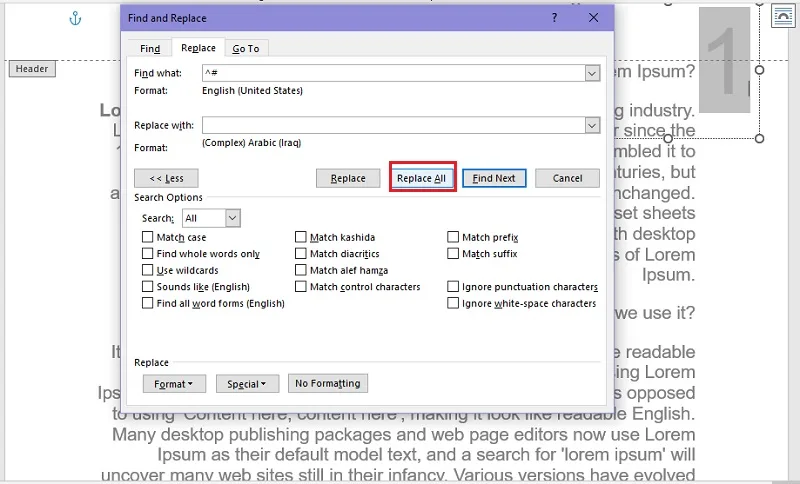The height and width of the screenshot is (484, 800).
Task: Expand the Find what history dropdown
Action: (592, 73)
